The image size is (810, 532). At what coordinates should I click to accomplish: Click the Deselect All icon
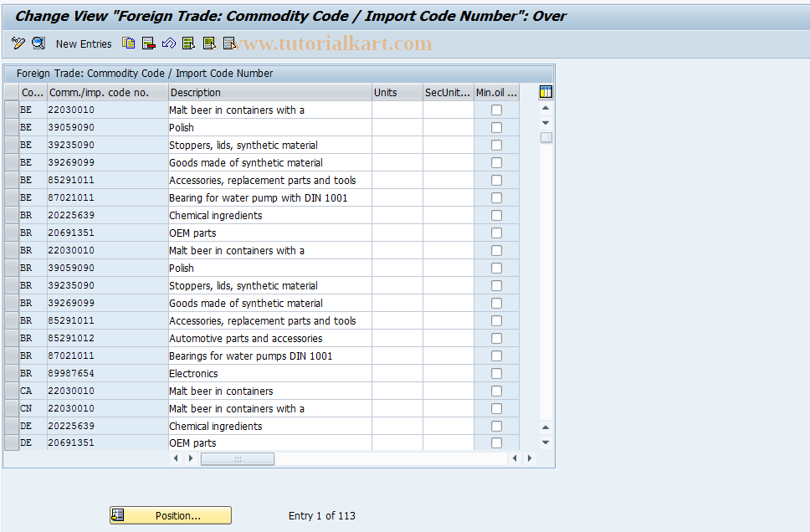pos(228,43)
